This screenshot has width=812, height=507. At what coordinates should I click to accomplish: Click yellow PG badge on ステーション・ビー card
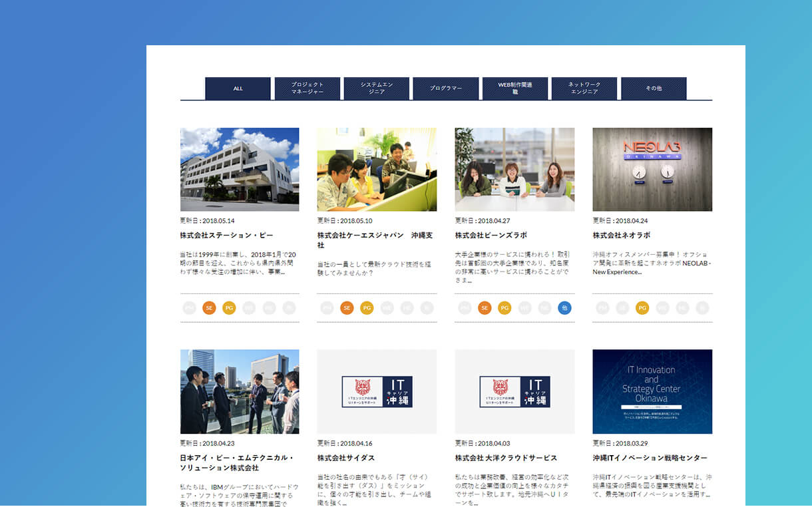click(x=229, y=308)
